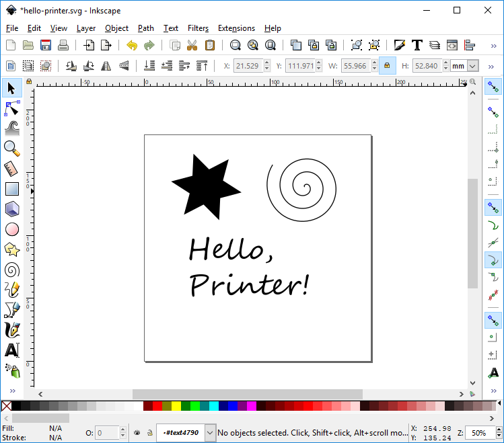Open the Filters menu

coord(198,28)
